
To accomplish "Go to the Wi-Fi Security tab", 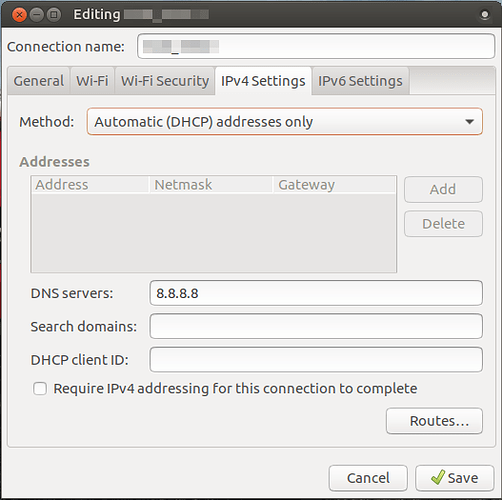I will pos(165,81).
